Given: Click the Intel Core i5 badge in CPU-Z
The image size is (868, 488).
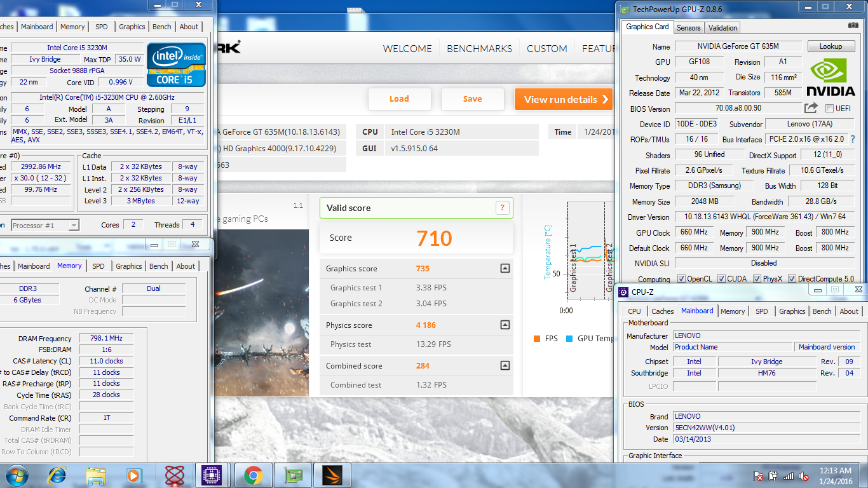Looking at the screenshot, I should (x=176, y=65).
